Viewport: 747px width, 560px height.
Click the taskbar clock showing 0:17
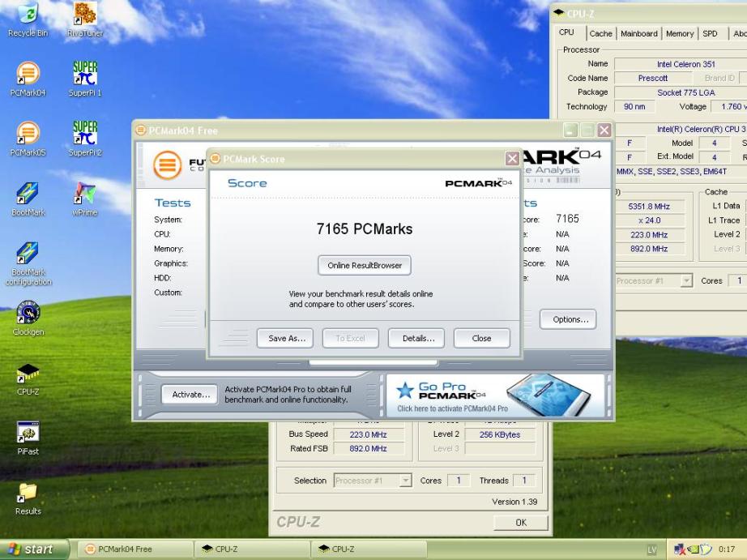click(727, 549)
